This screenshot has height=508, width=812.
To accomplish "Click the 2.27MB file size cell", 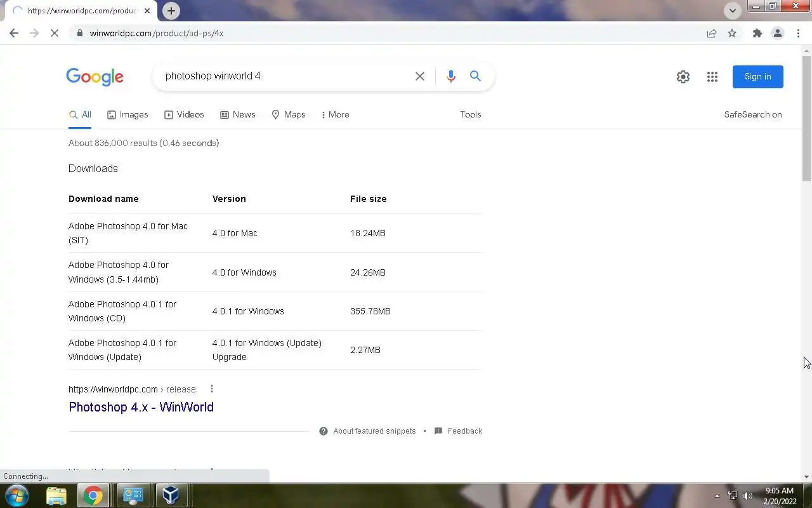I will 365,350.
